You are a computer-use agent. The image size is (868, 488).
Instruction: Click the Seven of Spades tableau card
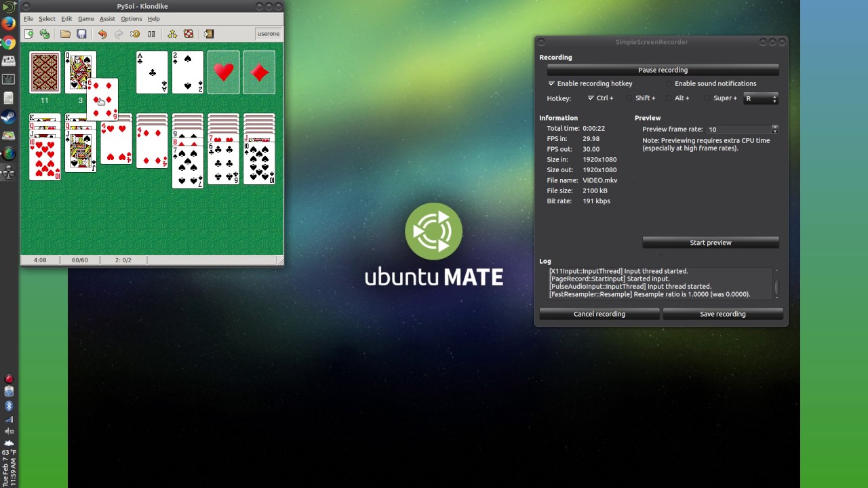coord(188,167)
